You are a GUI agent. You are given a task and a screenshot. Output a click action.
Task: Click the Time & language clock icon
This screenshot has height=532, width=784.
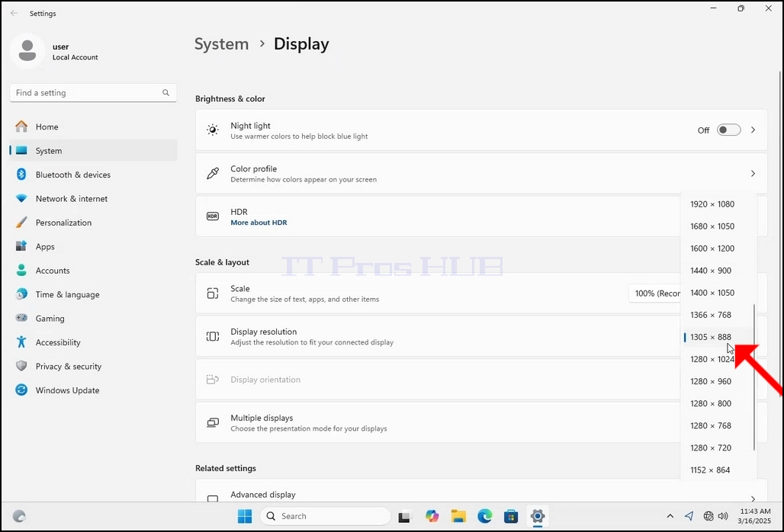(21, 294)
